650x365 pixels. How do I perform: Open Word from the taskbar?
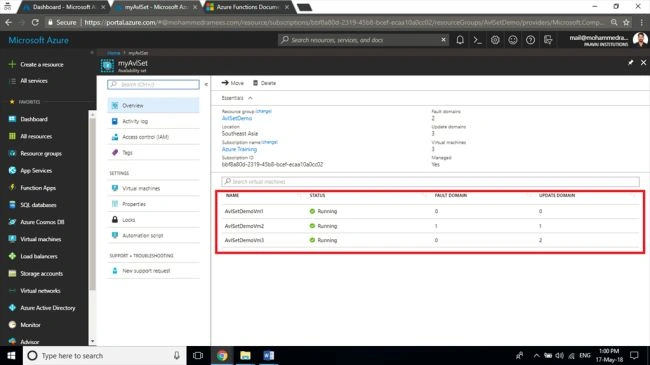269,356
